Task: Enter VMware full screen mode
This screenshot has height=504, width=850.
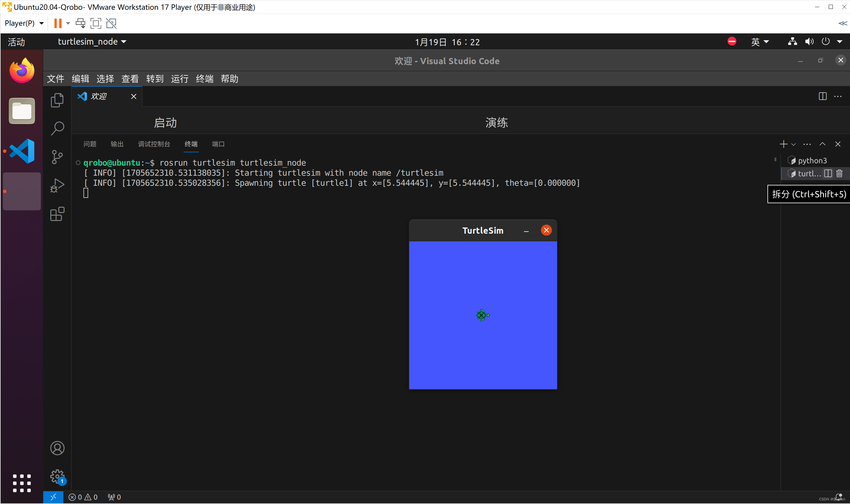Action: (x=96, y=23)
